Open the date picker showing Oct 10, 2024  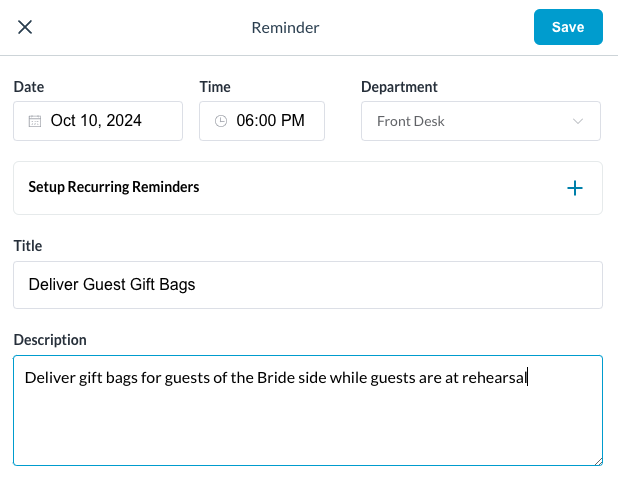97,121
